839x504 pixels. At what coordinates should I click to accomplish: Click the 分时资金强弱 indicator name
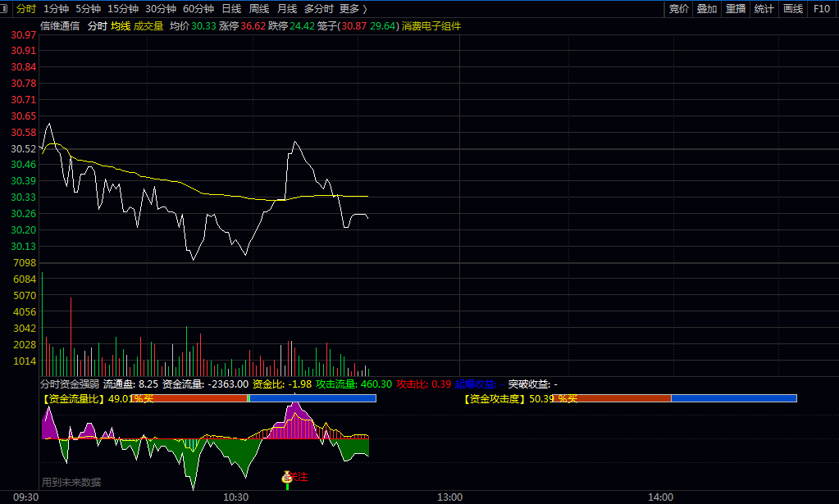[70, 384]
